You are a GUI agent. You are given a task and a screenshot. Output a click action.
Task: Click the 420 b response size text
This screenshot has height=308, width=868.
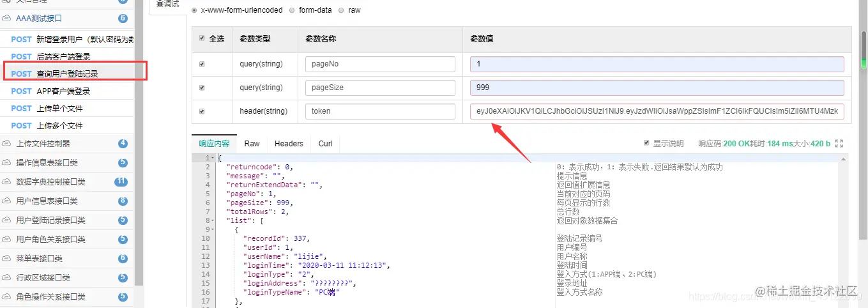pyautogui.click(x=820, y=144)
